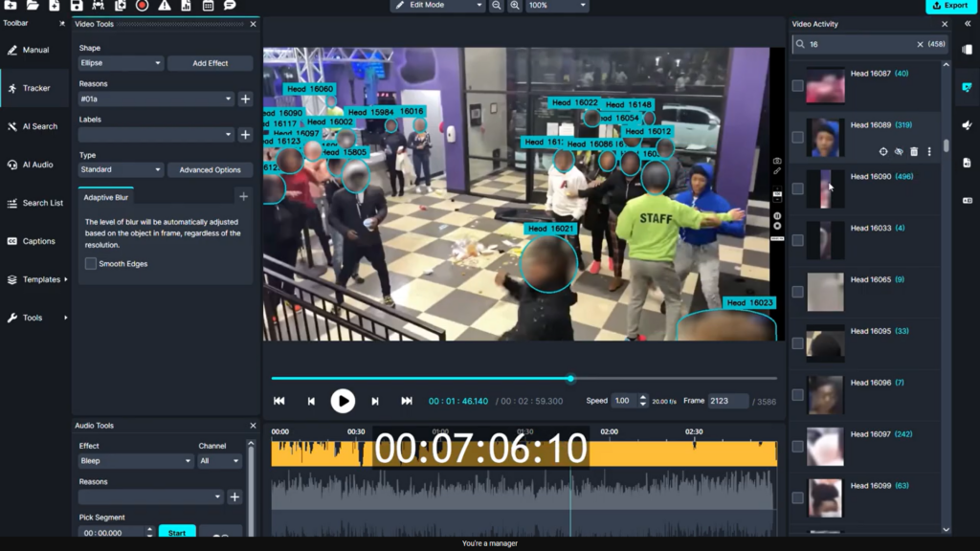Check the box for Head 16090
The height and width of the screenshot is (551, 980).
[x=797, y=188]
